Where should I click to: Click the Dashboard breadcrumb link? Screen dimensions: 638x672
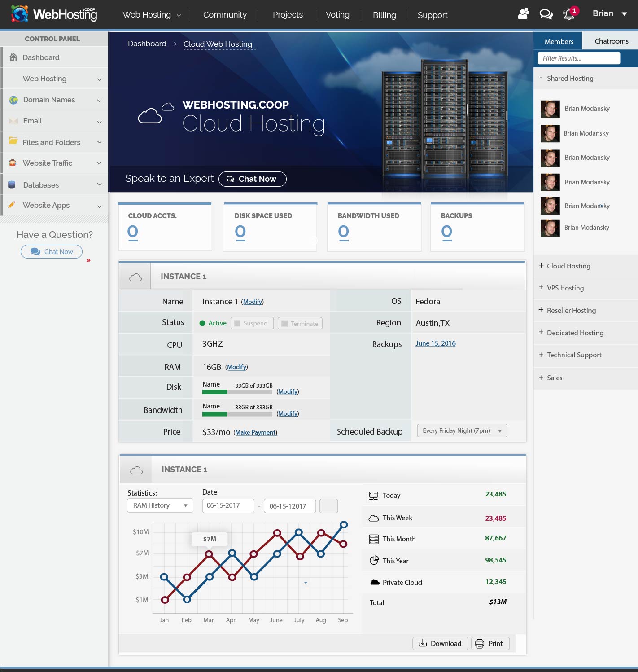point(147,44)
